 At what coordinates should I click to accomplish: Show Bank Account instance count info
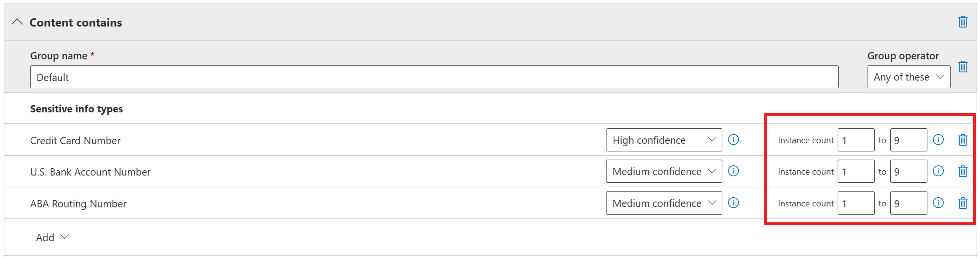938,171
